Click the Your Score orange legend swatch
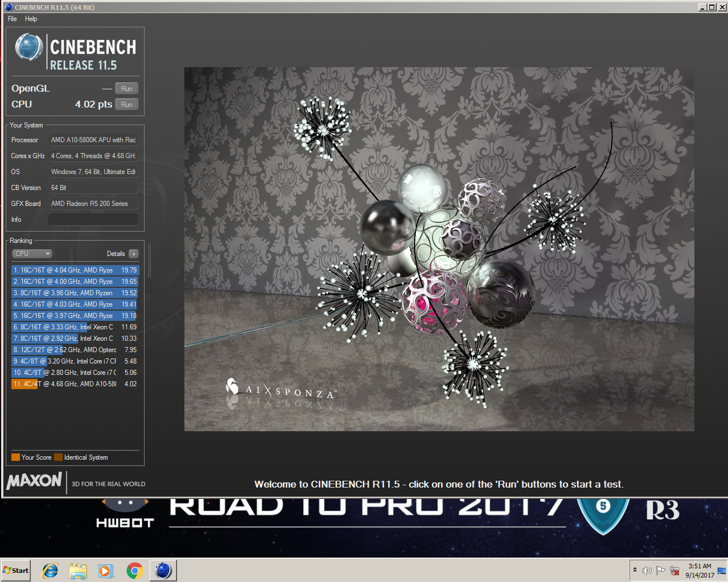This screenshot has height=582, width=728. pos(15,457)
